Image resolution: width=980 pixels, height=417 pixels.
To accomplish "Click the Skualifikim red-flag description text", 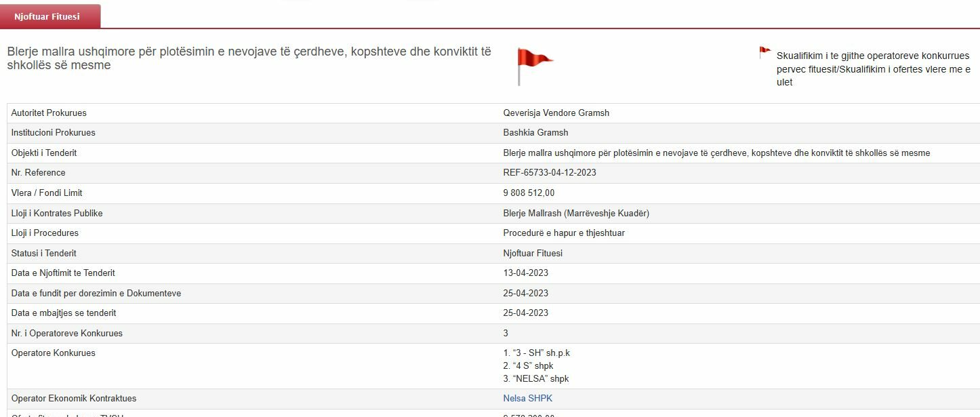I will point(873,68).
